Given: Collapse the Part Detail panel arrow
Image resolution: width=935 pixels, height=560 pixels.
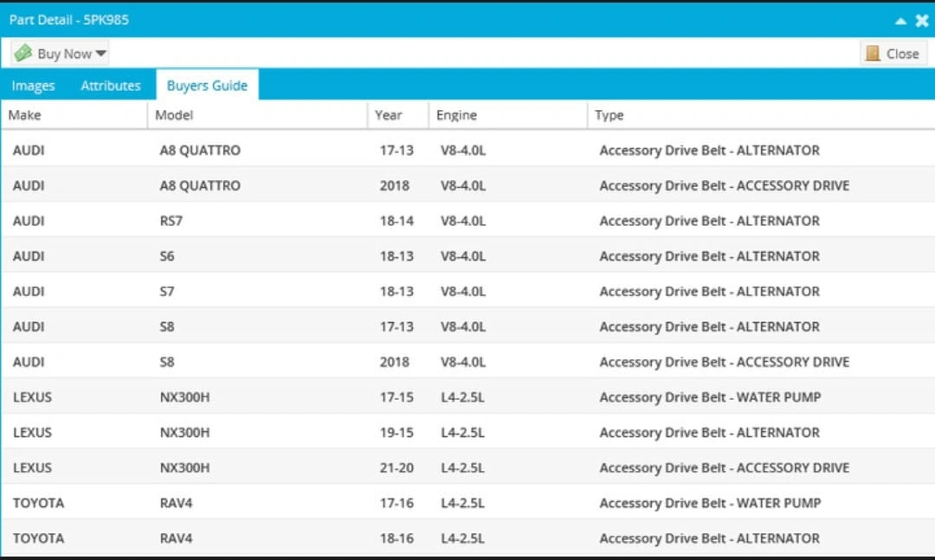Looking at the screenshot, I should point(900,21).
